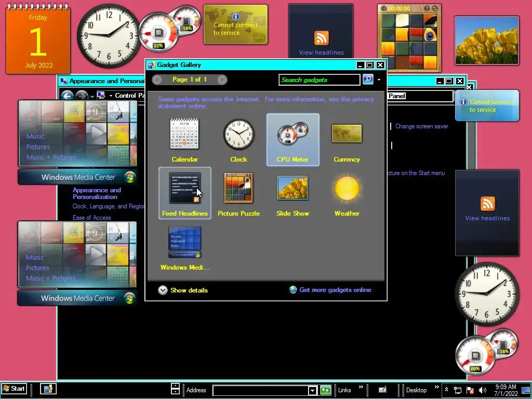Click Music in lower Media Center gadget
The height and width of the screenshot is (399, 532).
[x=35, y=258]
